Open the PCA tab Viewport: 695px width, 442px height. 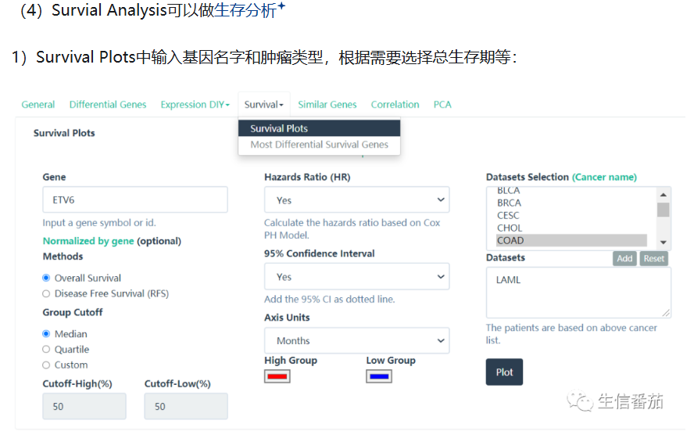click(x=442, y=104)
